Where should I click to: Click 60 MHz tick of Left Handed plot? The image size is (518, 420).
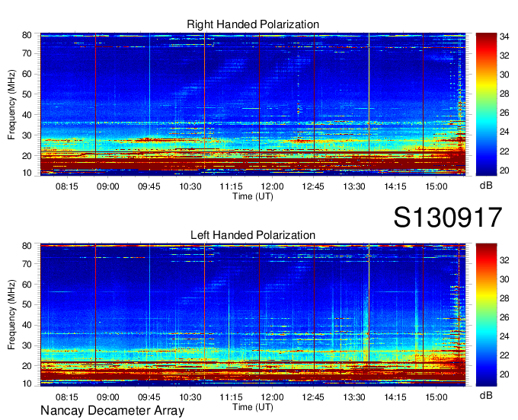tap(27, 284)
